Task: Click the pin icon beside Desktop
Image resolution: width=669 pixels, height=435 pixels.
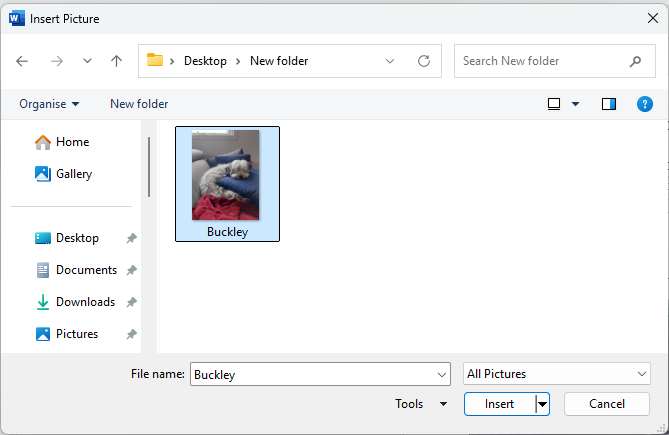Action: [x=131, y=238]
